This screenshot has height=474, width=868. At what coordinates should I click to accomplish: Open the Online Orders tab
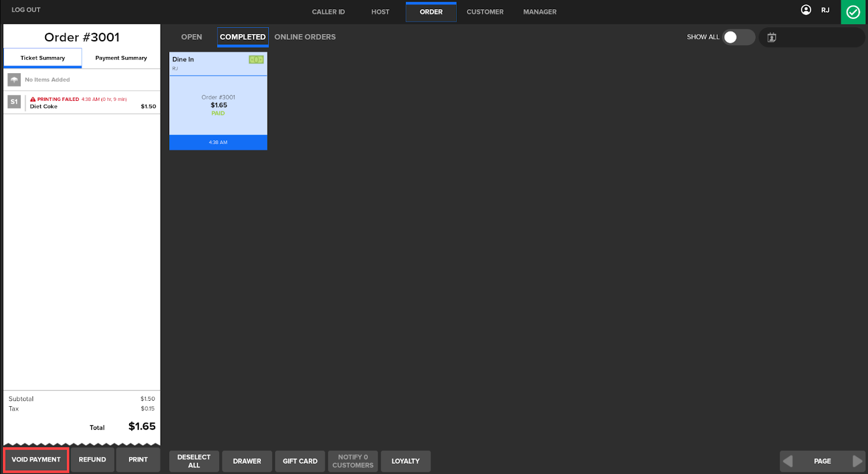[305, 37]
